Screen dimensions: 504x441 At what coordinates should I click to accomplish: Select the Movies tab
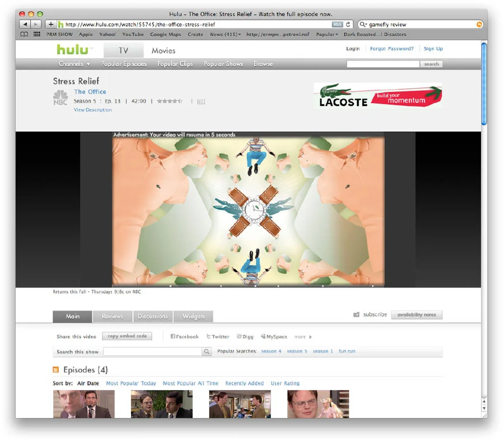[x=164, y=50]
